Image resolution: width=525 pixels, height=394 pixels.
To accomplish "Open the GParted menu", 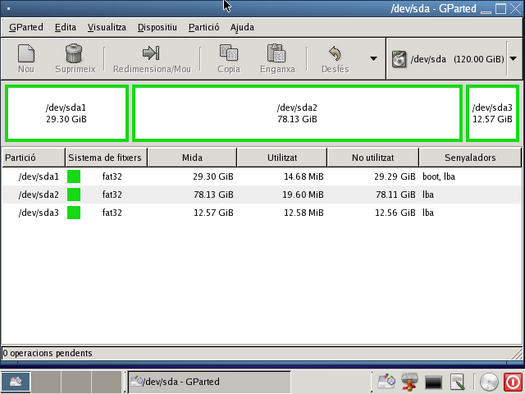I will 26,27.
